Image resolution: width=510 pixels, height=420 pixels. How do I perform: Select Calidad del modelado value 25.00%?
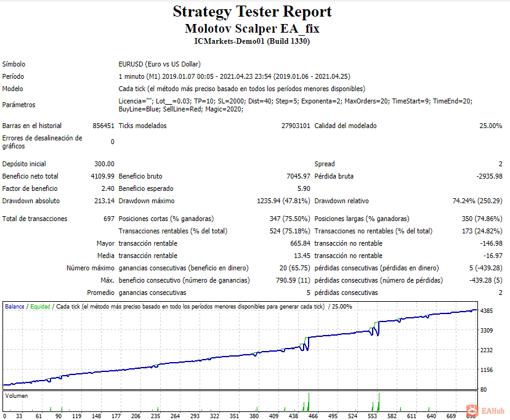pos(490,126)
